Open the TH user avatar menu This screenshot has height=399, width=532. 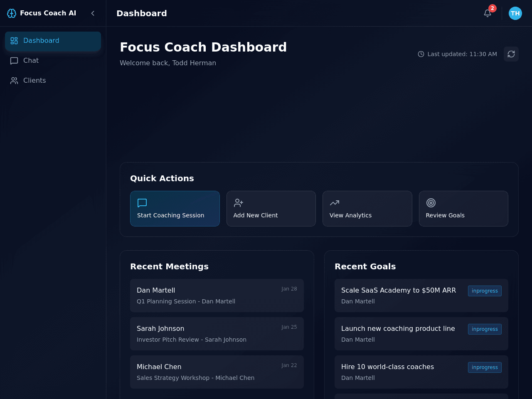click(x=515, y=13)
